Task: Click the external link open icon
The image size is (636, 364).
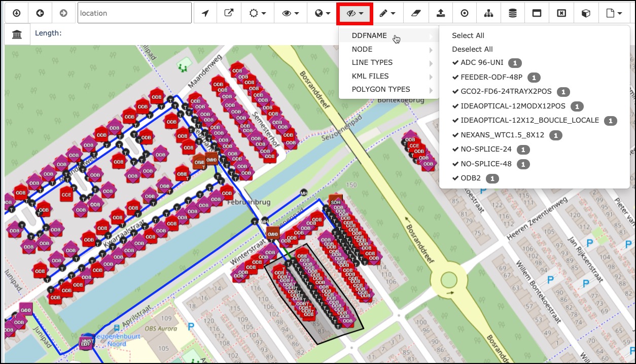Action: tap(229, 13)
